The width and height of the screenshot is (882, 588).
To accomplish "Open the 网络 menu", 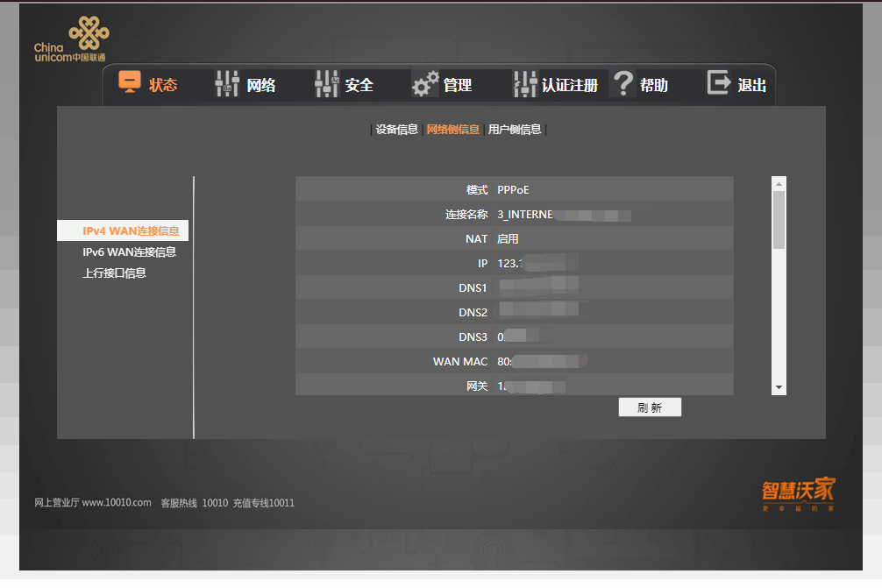I will [261, 85].
